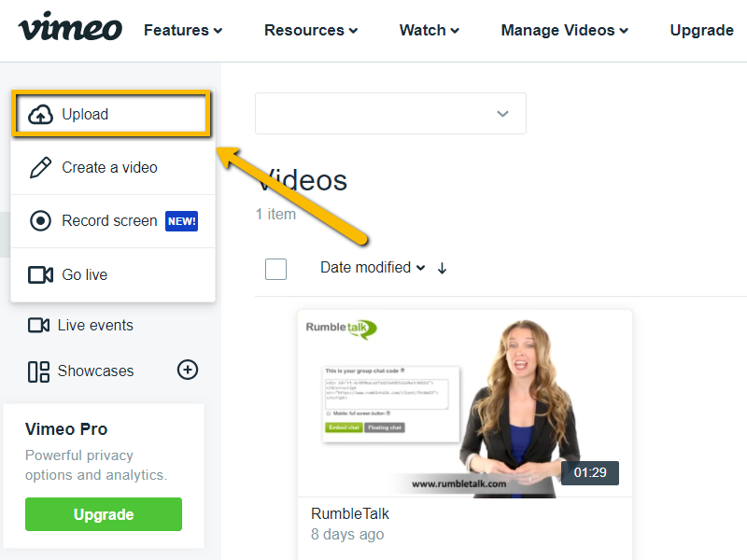Open the empty dropdown box above Videos
Image resolution: width=747 pixels, height=560 pixels.
click(390, 113)
